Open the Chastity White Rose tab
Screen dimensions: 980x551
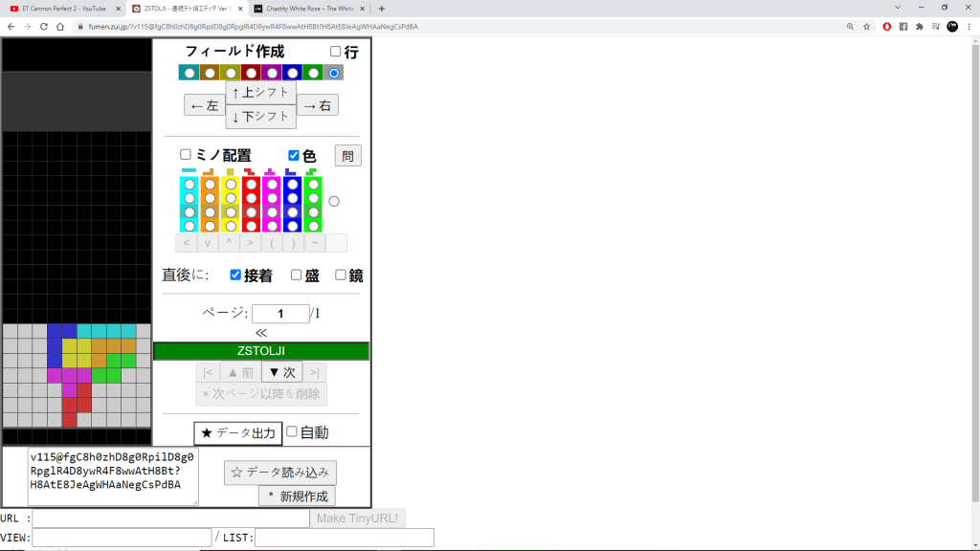306,8
